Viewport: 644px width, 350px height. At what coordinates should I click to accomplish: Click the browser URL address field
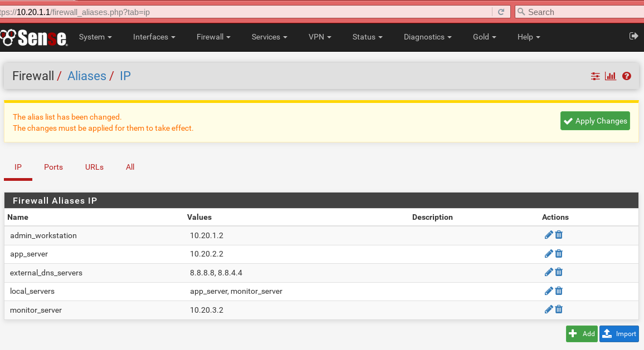246,12
